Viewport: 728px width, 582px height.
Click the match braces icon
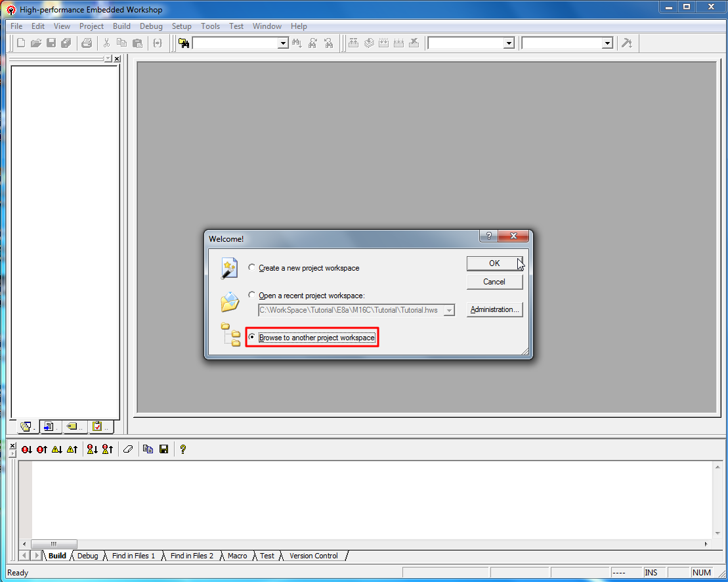pos(158,43)
